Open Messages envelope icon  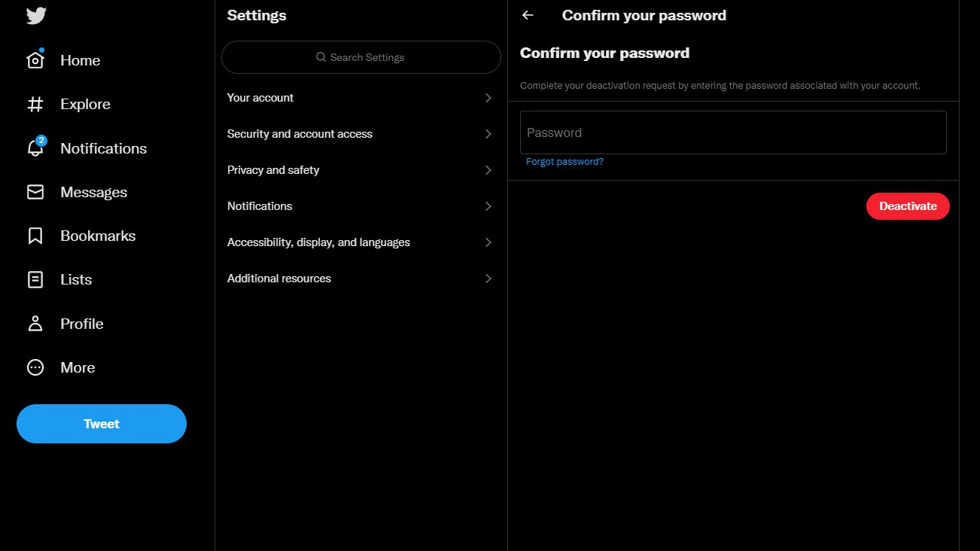(x=35, y=192)
